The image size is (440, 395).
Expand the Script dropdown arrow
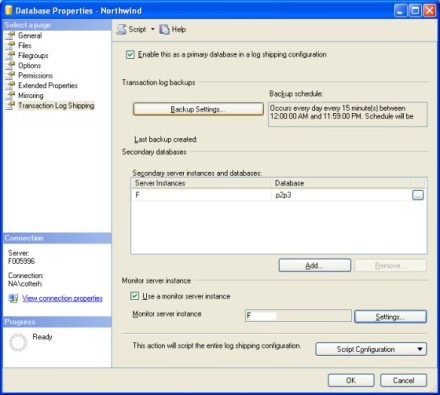pyautogui.click(x=153, y=29)
